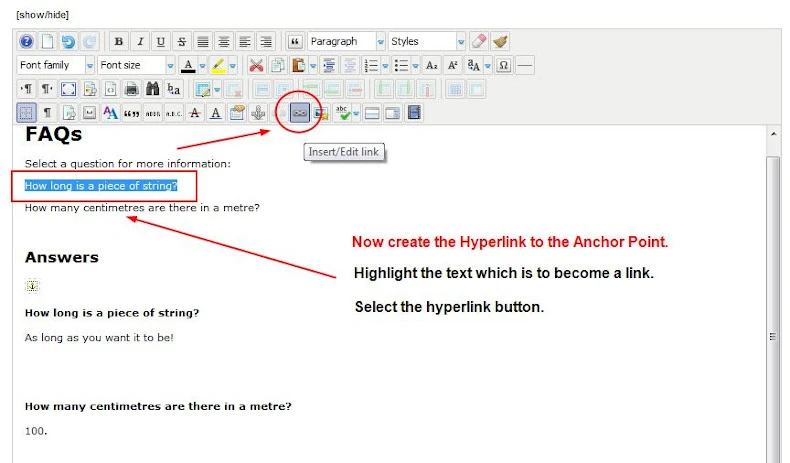Select the anchor marker below Answers heading

(32, 286)
